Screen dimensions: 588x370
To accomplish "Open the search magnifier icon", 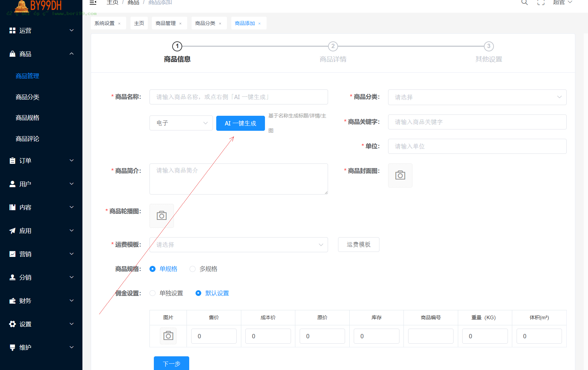I will [525, 2].
